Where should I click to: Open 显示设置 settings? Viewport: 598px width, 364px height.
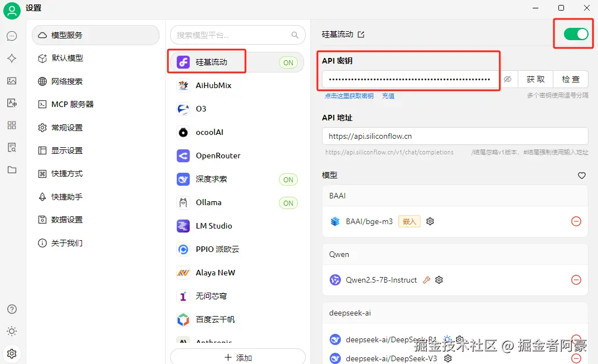click(95, 151)
